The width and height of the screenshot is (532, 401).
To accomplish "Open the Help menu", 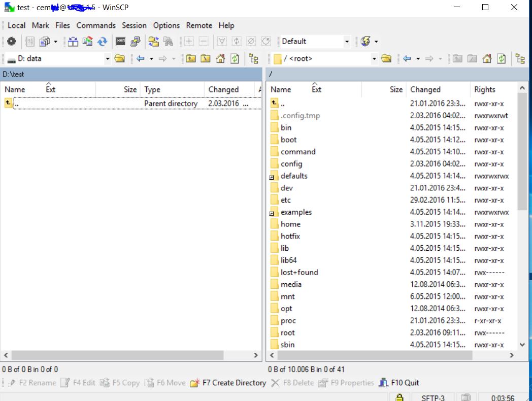I will tap(226, 25).
